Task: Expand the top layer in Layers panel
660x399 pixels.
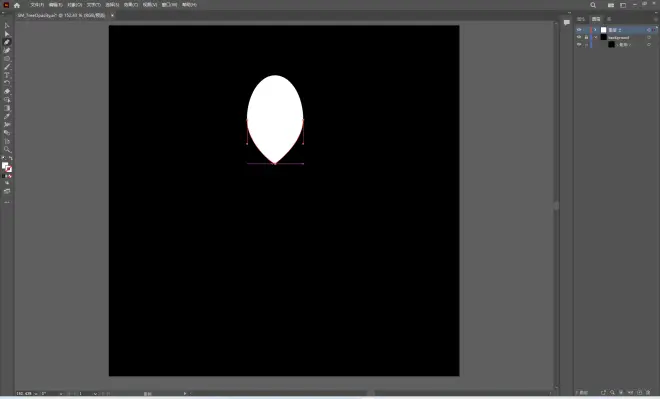Action: [x=595, y=30]
